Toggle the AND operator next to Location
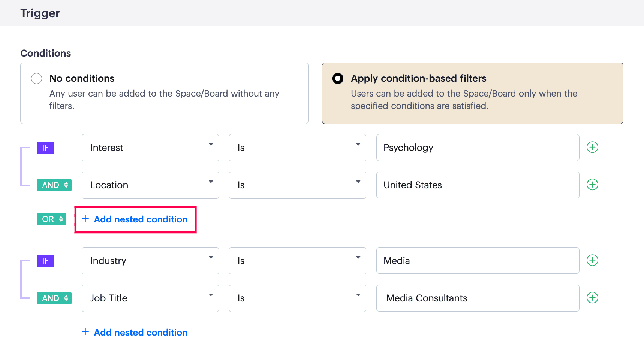The image size is (644, 355). (x=54, y=185)
